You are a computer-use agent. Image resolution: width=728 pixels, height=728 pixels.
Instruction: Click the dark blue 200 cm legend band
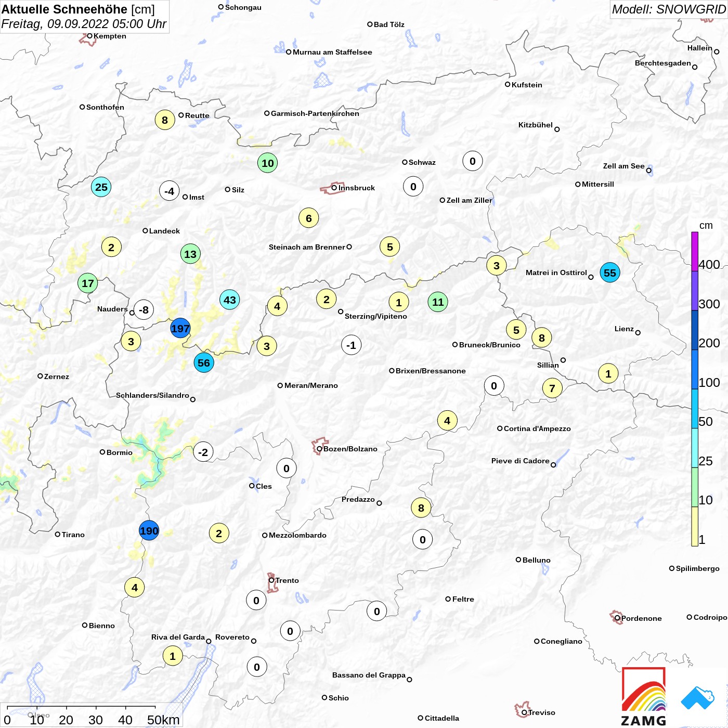[x=695, y=330]
